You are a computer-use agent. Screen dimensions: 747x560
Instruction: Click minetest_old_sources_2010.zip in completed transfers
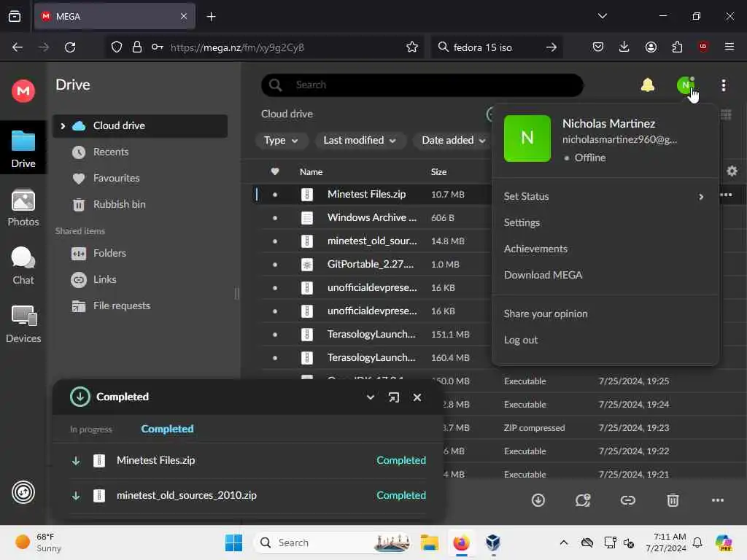[x=186, y=495]
